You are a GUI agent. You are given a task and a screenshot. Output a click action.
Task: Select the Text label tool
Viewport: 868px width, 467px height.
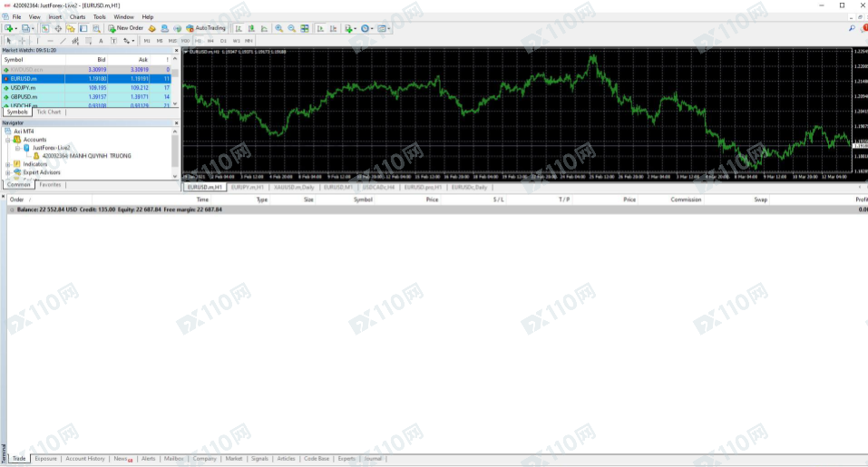click(101, 41)
